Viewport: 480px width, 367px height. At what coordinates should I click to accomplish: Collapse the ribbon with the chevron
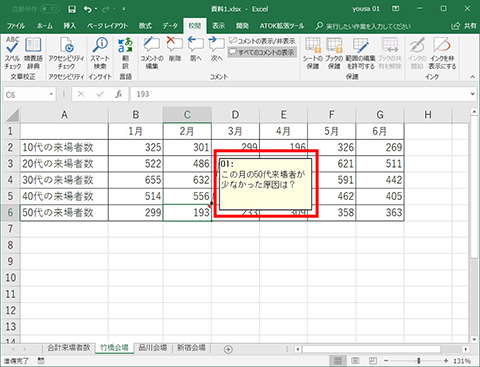tap(473, 77)
